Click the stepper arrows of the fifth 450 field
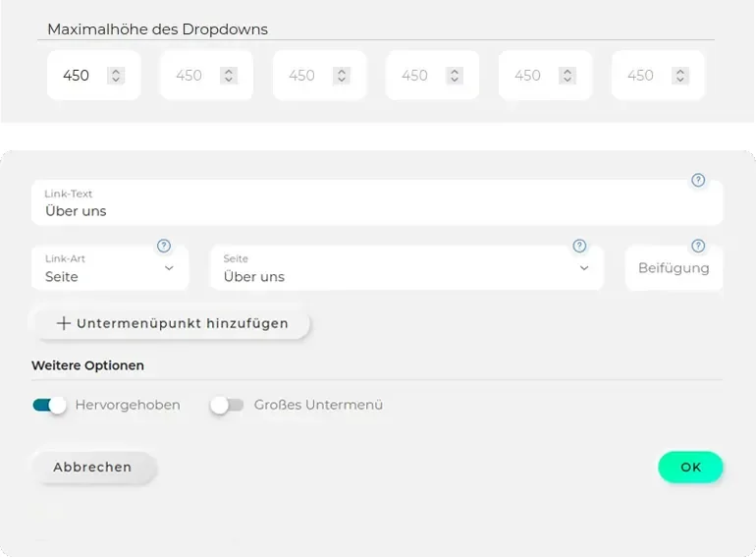Viewport: 756px width, 557px height. tap(567, 76)
